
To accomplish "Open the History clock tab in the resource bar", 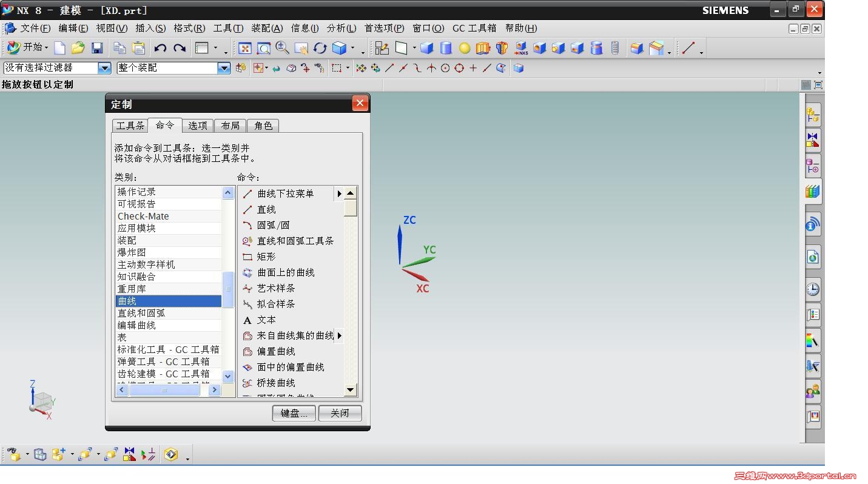I will click(x=813, y=289).
